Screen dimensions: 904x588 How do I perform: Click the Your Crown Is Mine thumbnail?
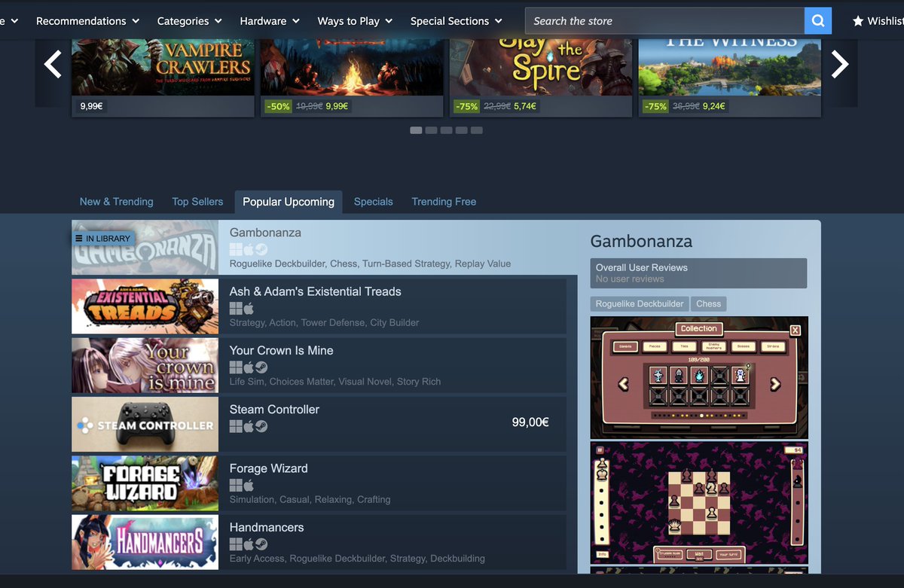tap(145, 365)
